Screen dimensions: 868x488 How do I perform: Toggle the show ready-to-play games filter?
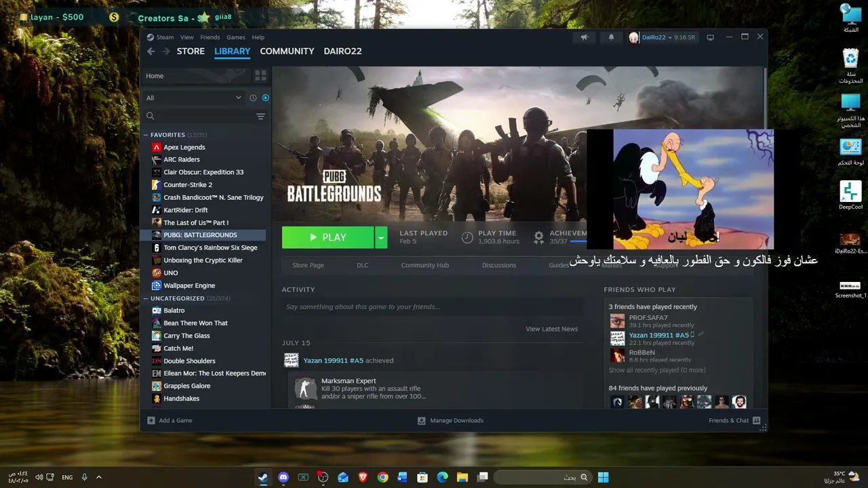click(265, 98)
